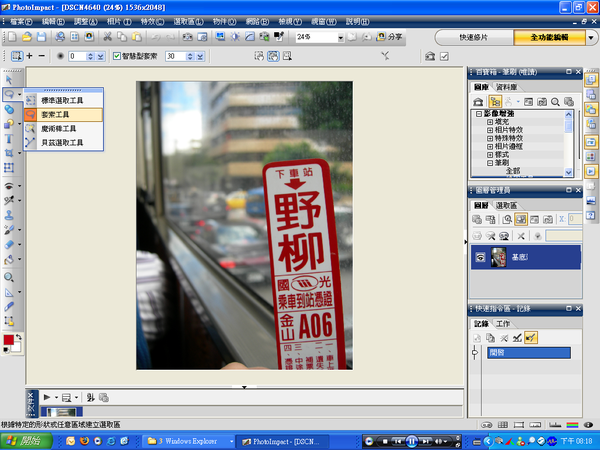The width and height of the screenshot is (600, 450).
Task: Switch to Windows Explorer taskbar button
Action: [189, 442]
